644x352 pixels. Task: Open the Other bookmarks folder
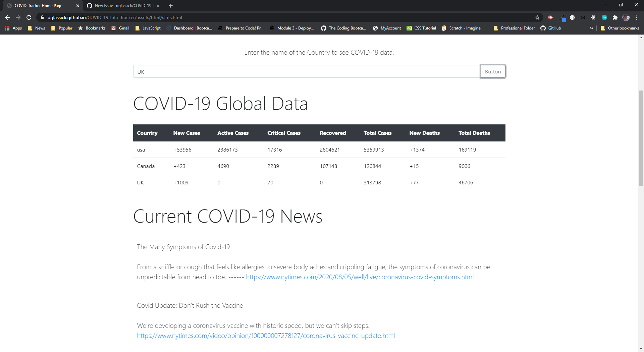[619, 28]
